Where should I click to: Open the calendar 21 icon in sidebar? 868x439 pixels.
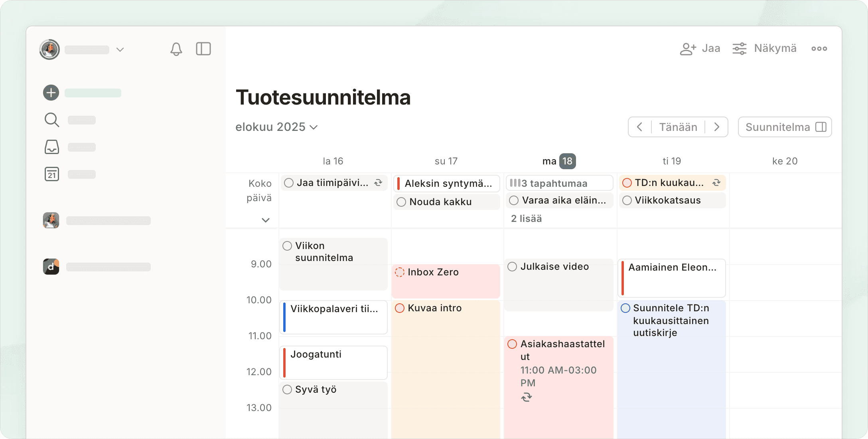[52, 174]
